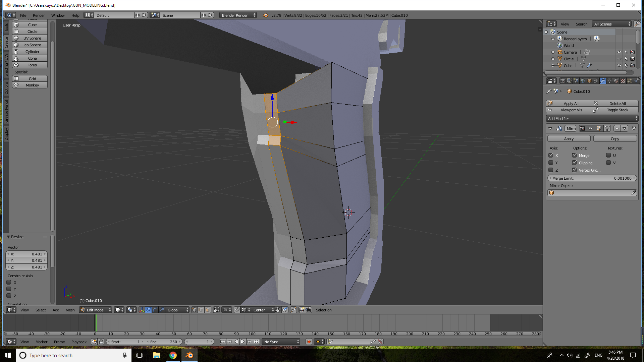644x362 pixels.
Task: Add a Monkey mesh primitive
Action: click(32, 85)
